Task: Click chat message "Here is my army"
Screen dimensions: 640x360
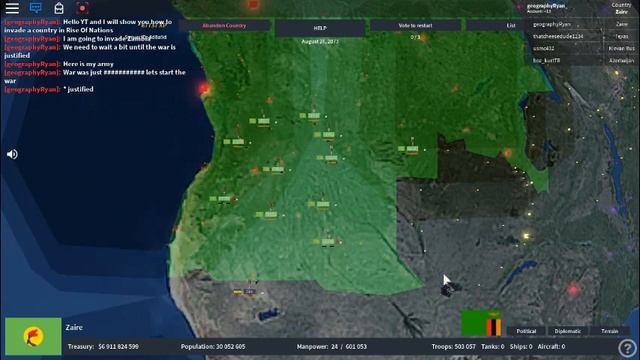Action: pos(88,64)
